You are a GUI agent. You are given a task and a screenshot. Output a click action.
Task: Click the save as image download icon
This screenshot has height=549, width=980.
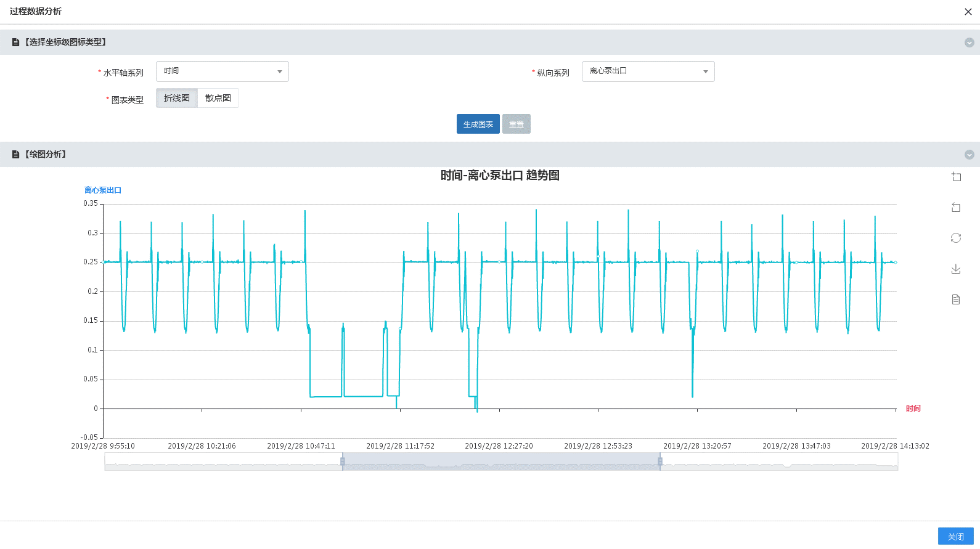[x=956, y=269]
